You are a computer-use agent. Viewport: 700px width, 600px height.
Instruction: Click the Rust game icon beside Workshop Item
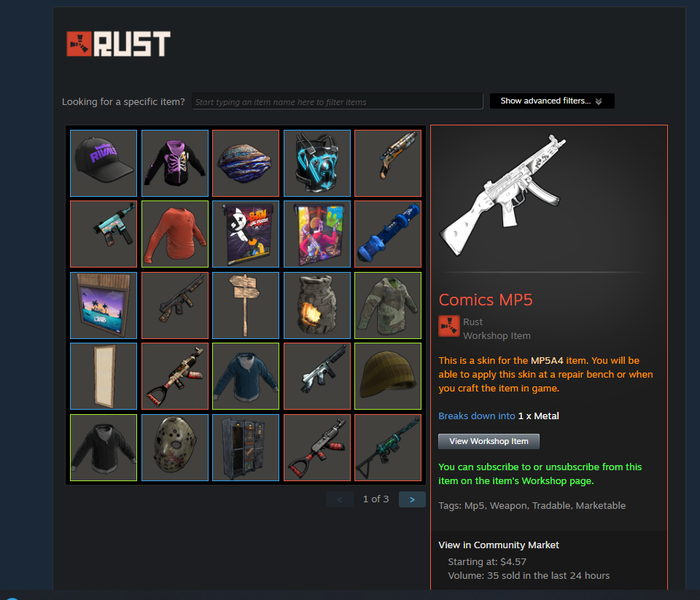[x=448, y=327]
